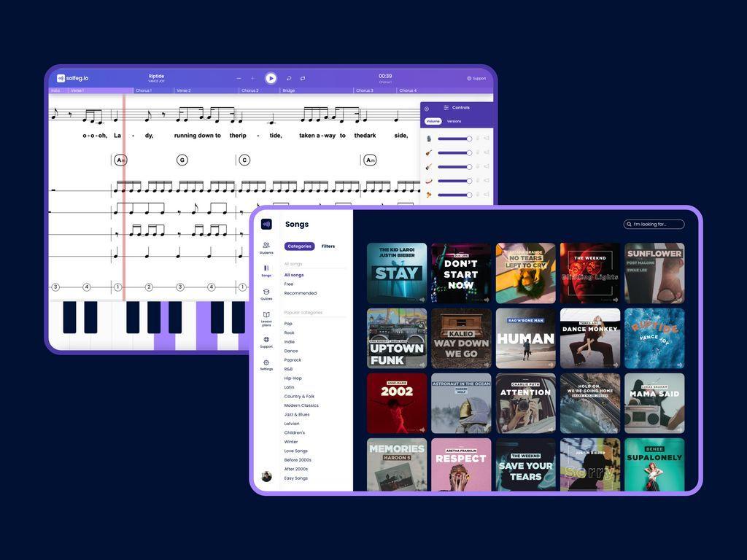Open Support globe in the sidebar
The height and width of the screenshot is (560, 747).
point(266,343)
